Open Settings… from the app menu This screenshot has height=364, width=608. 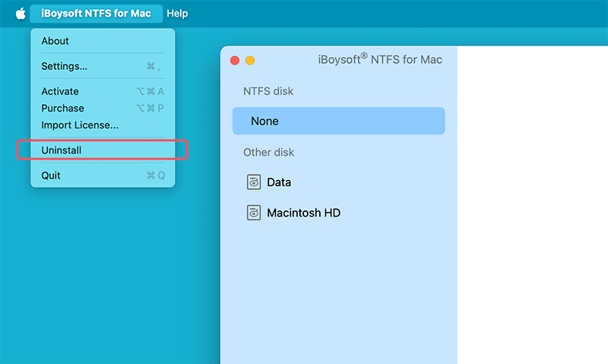pos(103,66)
